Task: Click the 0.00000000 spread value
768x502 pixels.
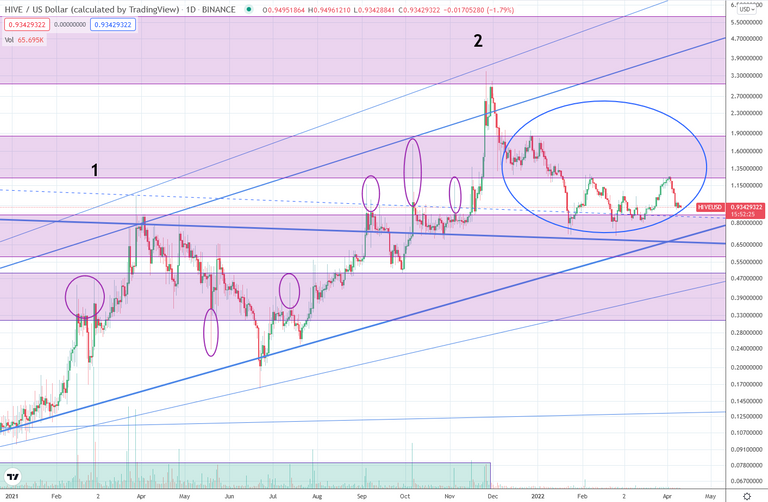Action: [70, 24]
